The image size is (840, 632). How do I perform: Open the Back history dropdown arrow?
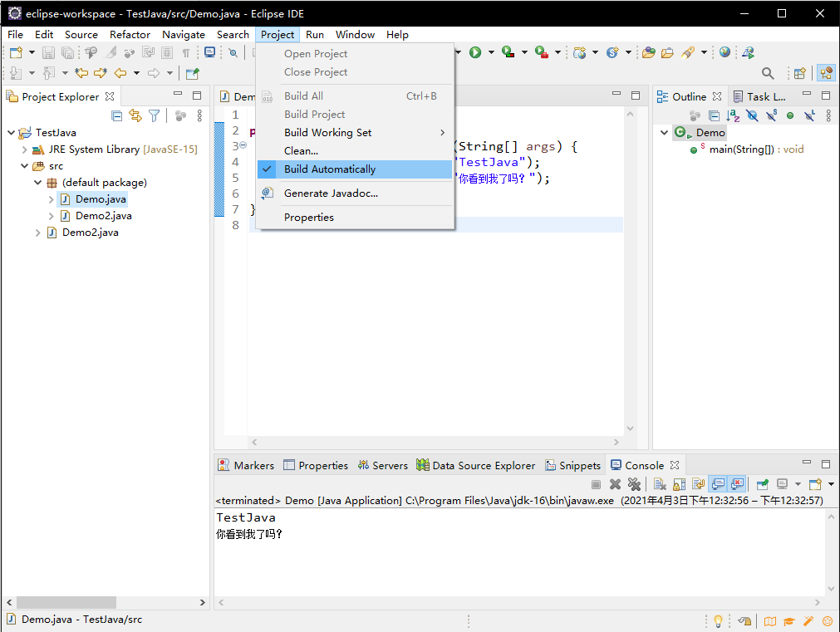[136, 73]
